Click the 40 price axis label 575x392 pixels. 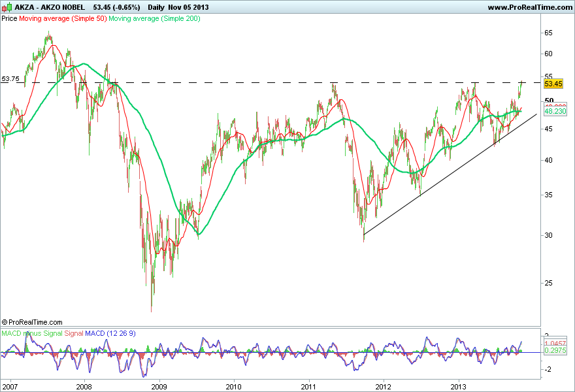tap(548, 160)
